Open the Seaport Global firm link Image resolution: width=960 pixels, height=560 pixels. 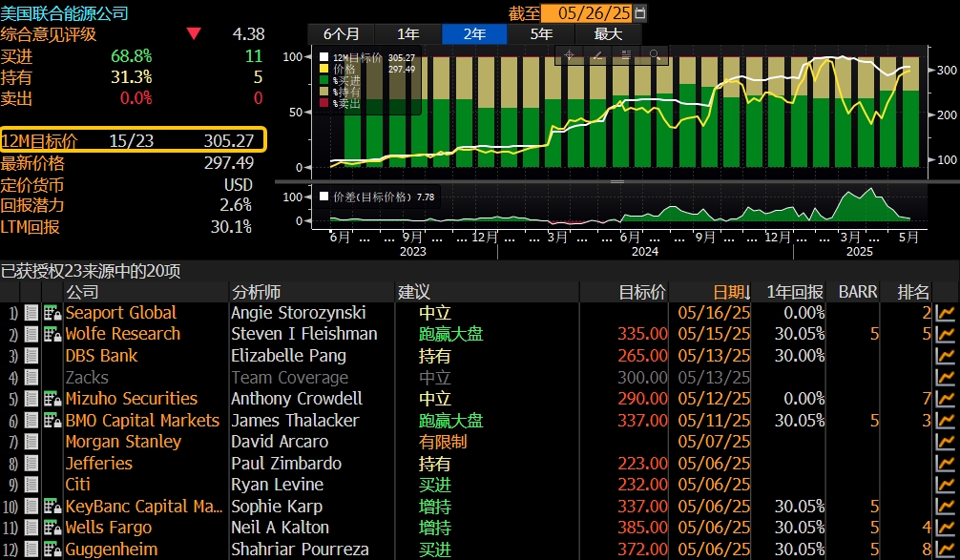coord(120,313)
